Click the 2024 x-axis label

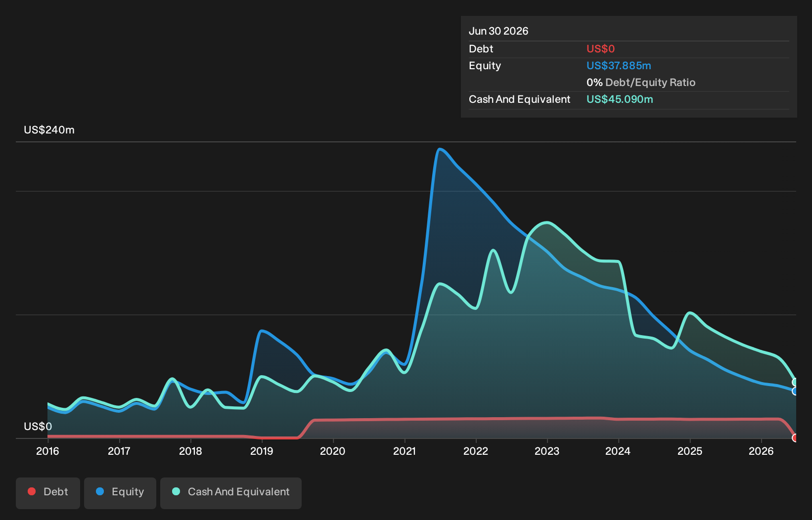pyautogui.click(x=618, y=451)
